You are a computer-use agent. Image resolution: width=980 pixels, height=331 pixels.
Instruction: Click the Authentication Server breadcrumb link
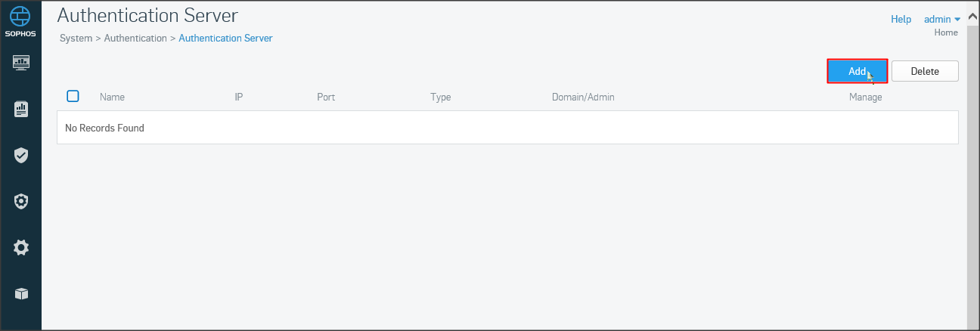(225, 38)
